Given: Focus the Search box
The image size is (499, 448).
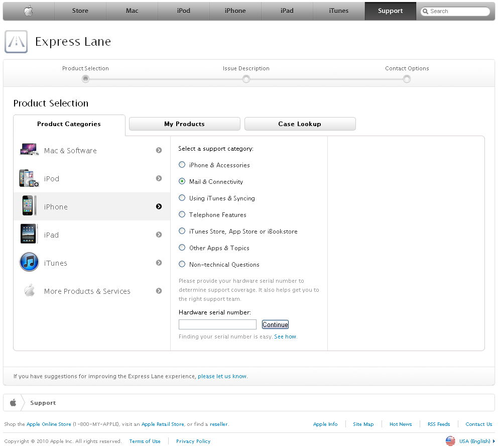Looking at the screenshot, I should 455,12.
